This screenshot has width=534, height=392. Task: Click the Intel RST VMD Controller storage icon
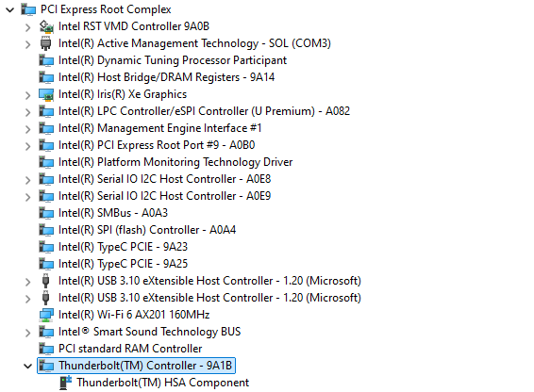pos(46,26)
